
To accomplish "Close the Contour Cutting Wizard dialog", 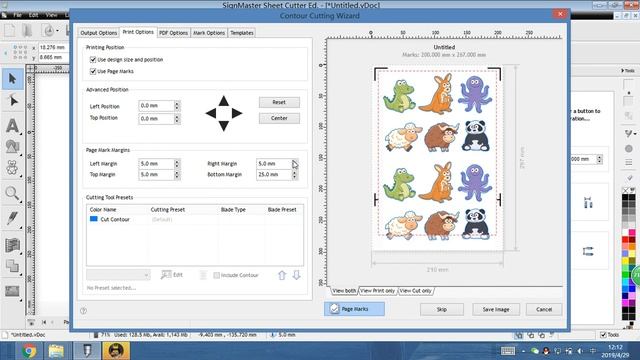I will [x=560, y=14].
